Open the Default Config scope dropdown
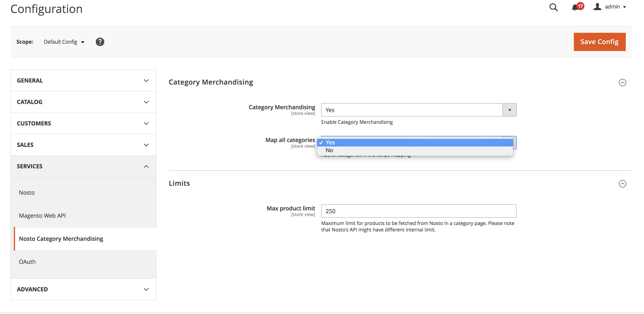 click(64, 42)
